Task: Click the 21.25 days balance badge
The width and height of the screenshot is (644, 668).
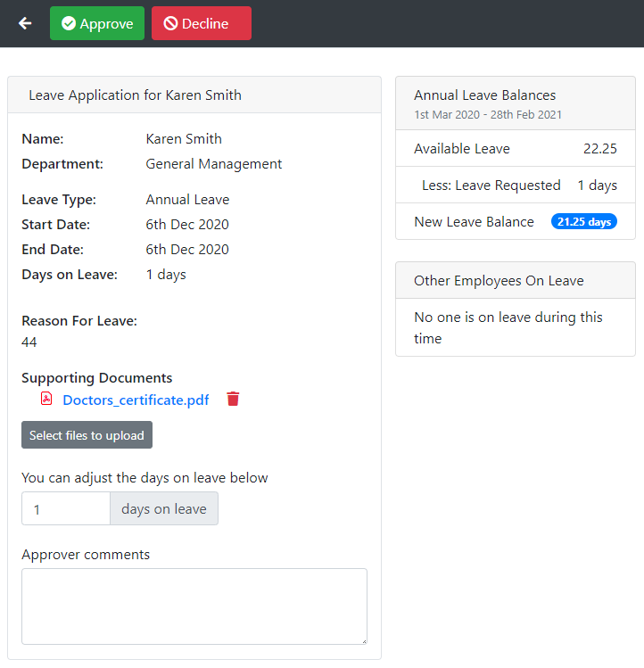Action: pos(583,222)
